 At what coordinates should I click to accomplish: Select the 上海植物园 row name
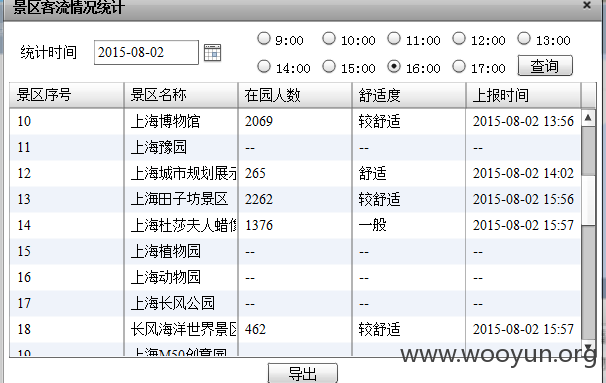[x=165, y=251]
